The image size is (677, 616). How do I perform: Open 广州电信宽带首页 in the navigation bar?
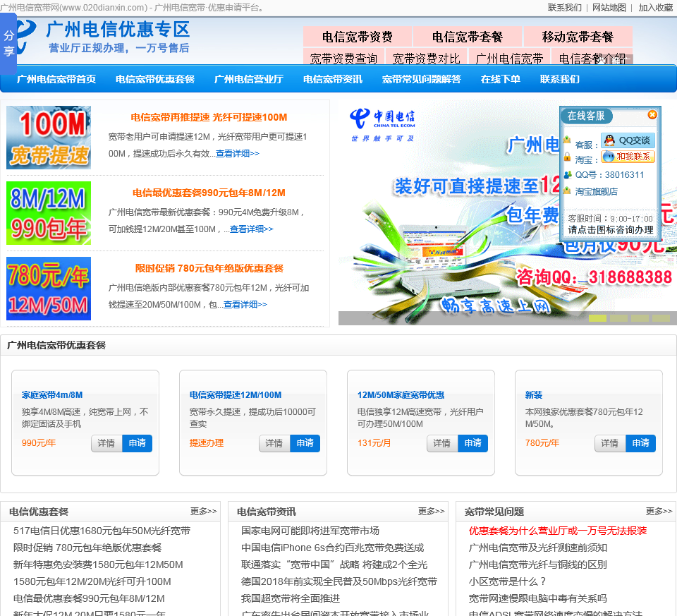(x=56, y=79)
